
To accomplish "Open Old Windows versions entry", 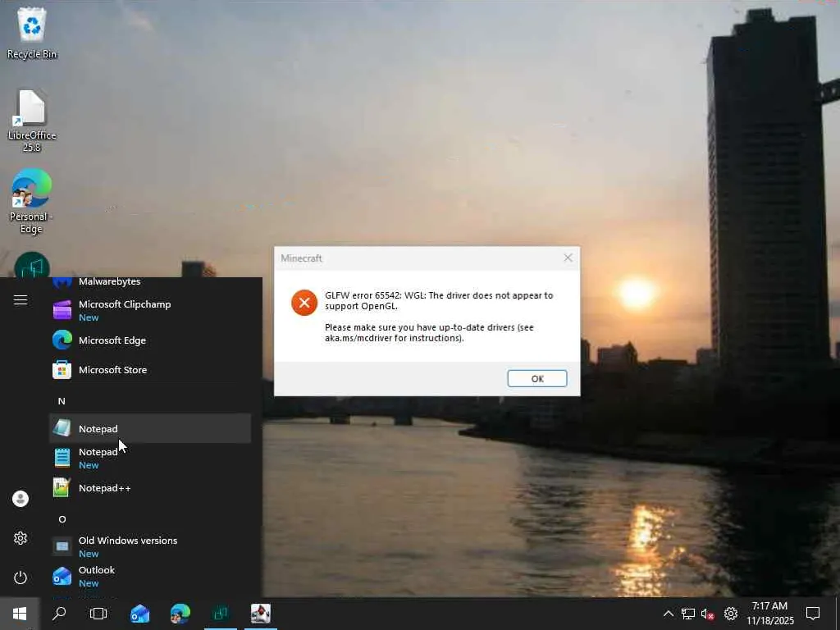I will tap(150, 546).
